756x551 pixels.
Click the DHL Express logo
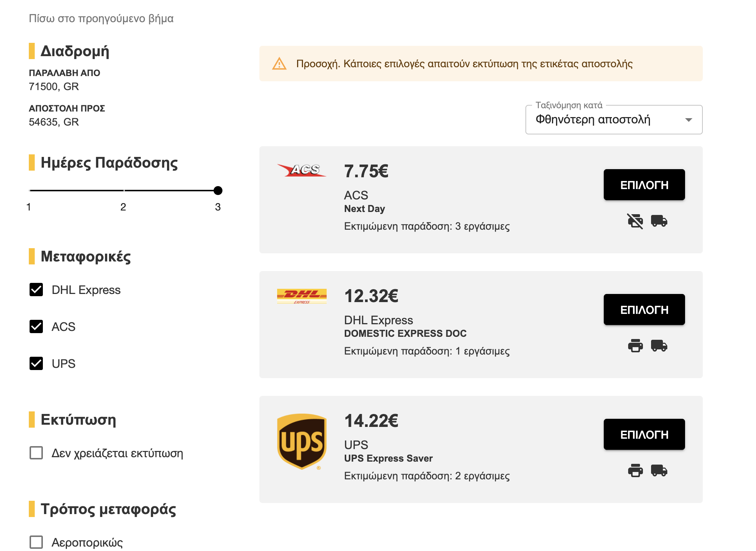[302, 296]
